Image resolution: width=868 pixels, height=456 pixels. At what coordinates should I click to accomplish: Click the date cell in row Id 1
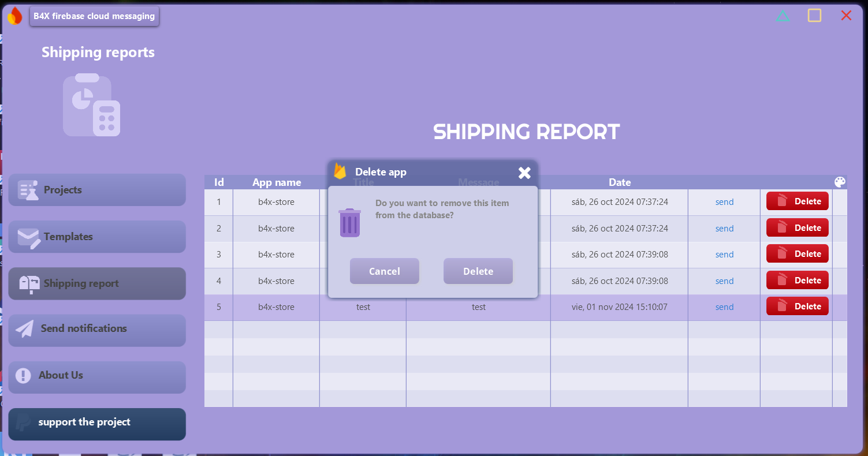(620, 202)
